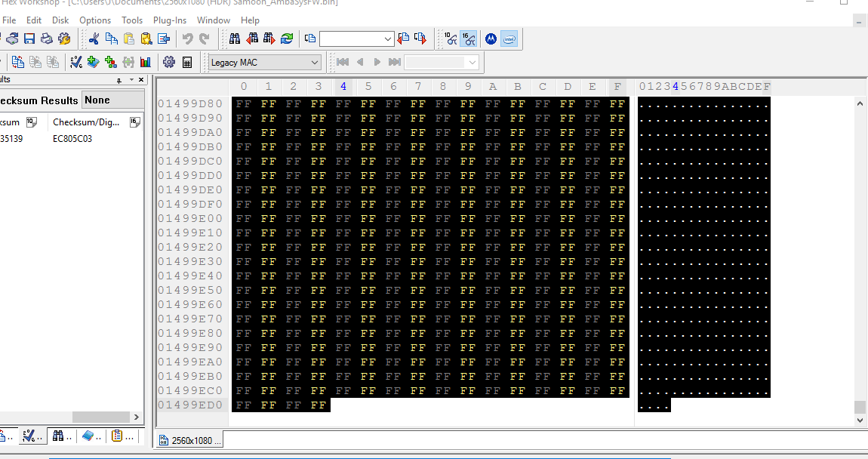Image resolution: width=868 pixels, height=459 pixels.
Task: Click the Print icon in the toolbar
Action: pyautogui.click(x=47, y=39)
